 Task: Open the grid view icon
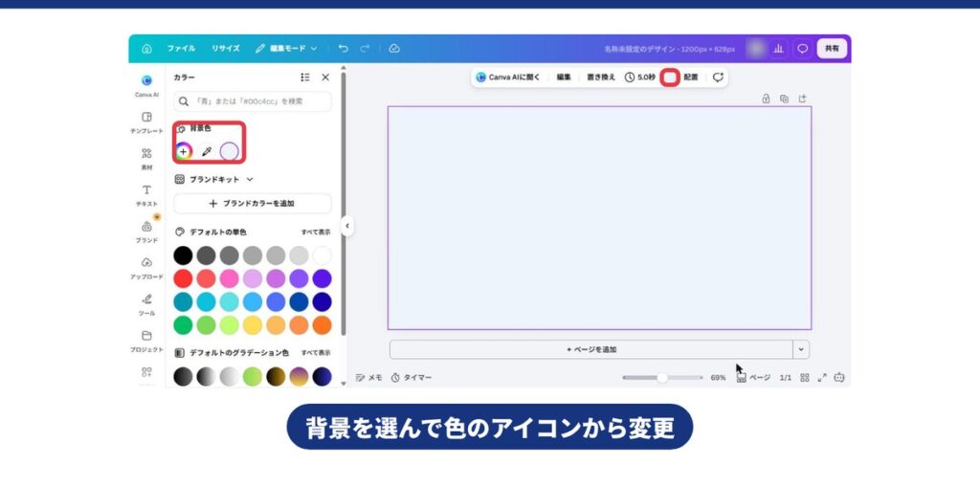pos(805,378)
